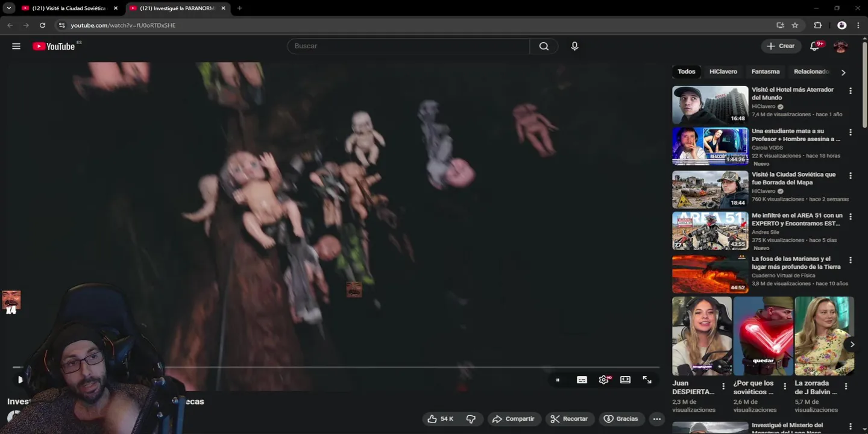This screenshot has height=434, width=868.
Task: Click the Gracias thanks button
Action: coord(621,419)
